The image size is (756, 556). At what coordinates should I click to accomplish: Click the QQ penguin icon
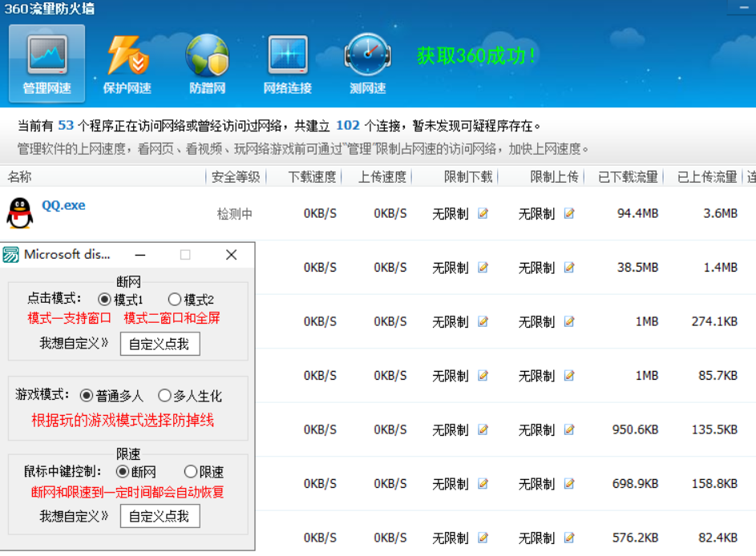(x=20, y=213)
